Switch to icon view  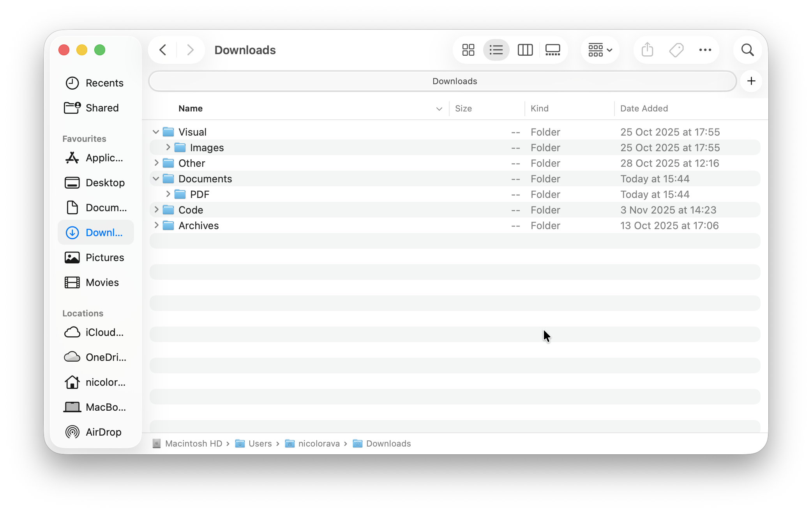coord(468,50)
